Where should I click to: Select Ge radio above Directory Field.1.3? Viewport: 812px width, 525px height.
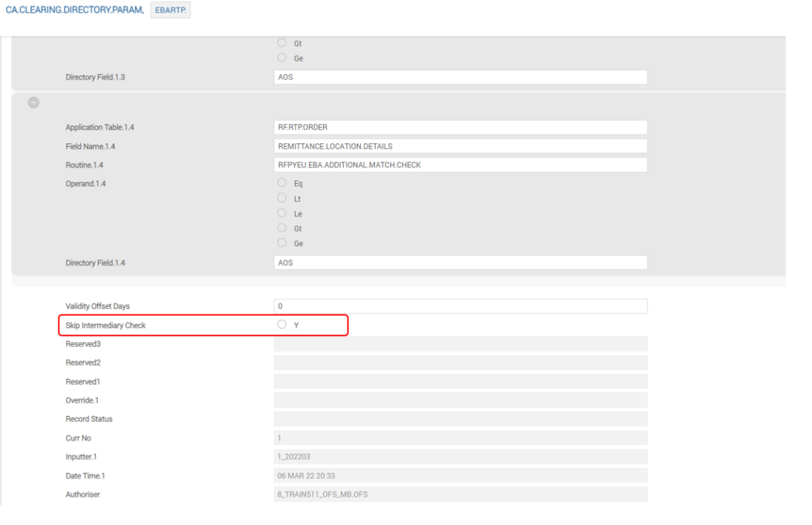(282, 58)
